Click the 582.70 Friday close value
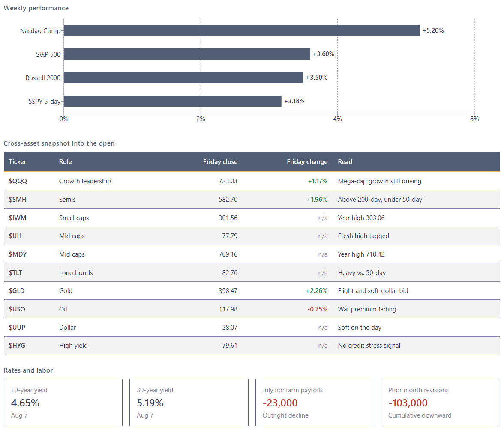504x430 pixels. tap(228, 200)
